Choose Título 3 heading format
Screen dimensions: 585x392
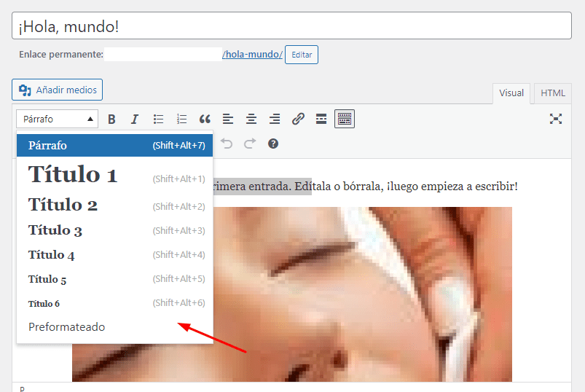[114, 230]
